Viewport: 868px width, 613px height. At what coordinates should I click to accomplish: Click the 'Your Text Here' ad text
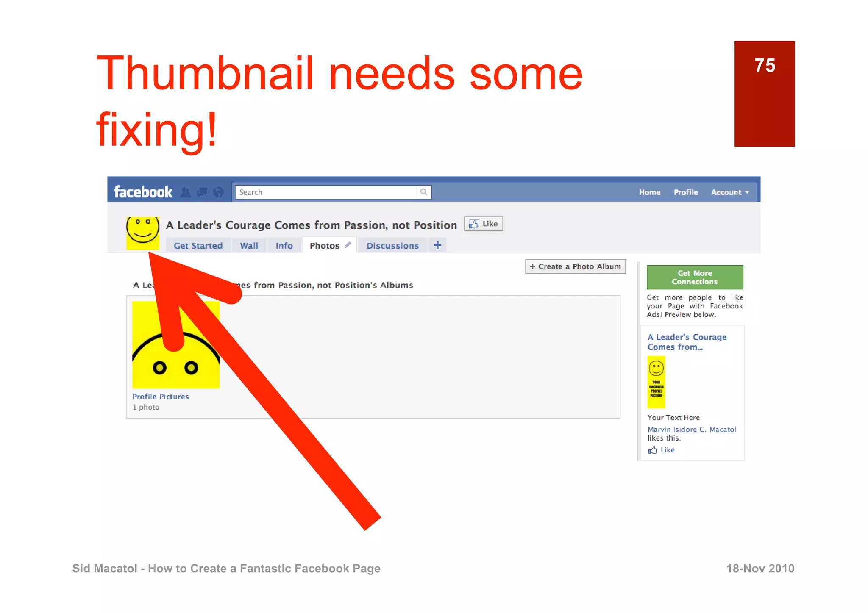tap(673, 418)
